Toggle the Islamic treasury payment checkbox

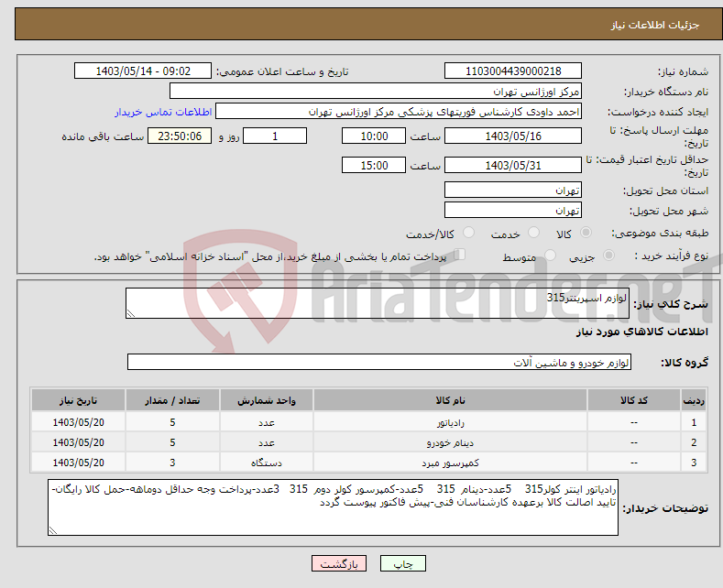(459, 255)
